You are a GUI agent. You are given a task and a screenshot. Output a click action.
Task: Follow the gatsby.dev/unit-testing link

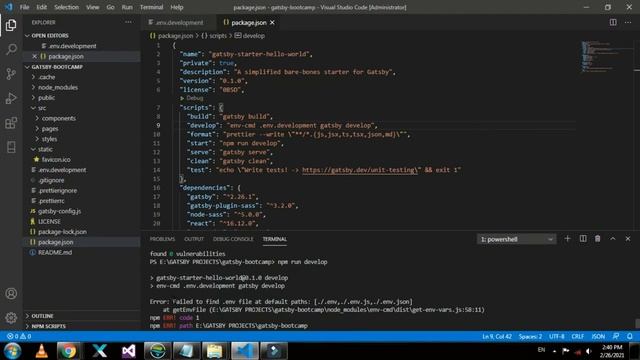360,170
